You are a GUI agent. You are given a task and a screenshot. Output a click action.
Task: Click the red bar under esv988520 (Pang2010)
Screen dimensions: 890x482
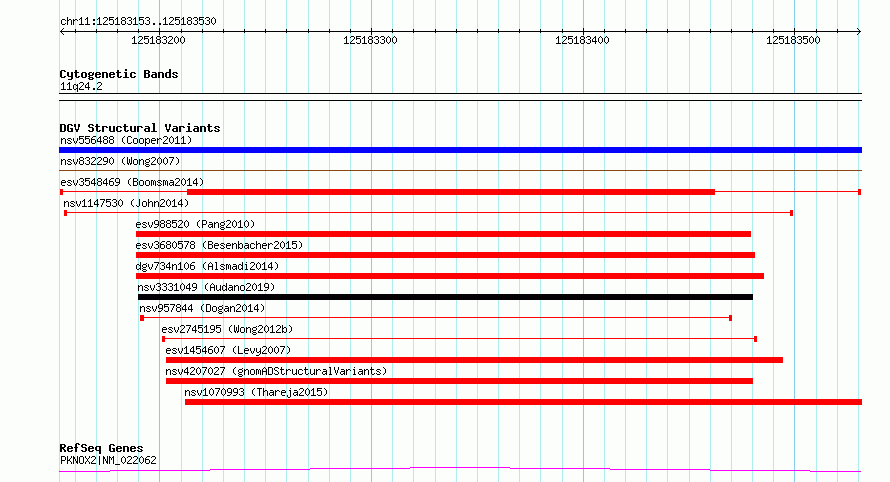[443, 234]
